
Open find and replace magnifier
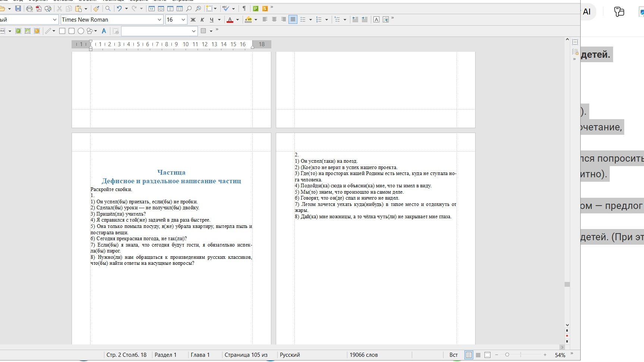tap(108, 8)
